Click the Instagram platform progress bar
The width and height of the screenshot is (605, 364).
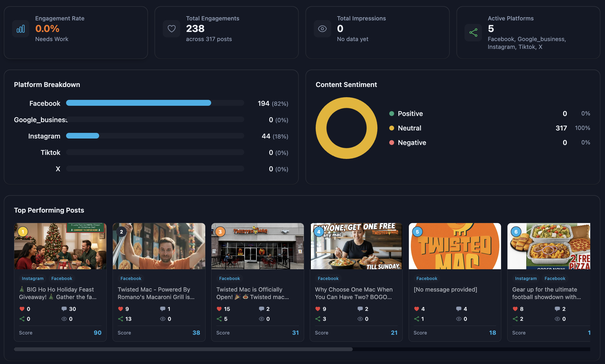[x=155, y=136]
